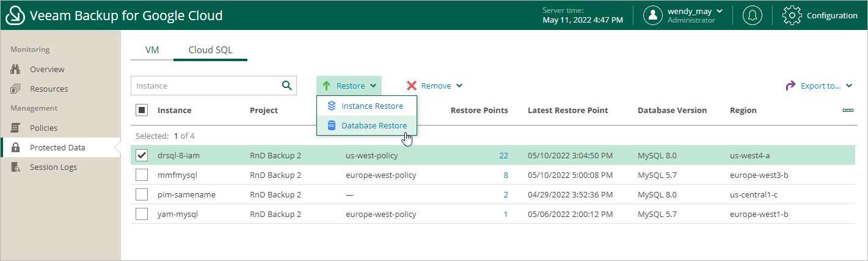Click Server time May 11, 2022 display

[583, 15]
